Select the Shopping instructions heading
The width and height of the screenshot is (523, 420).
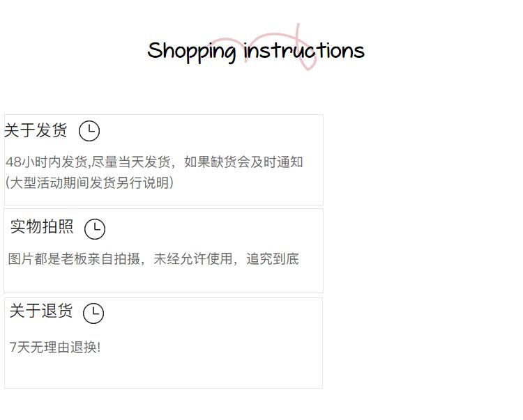[256, 52]
